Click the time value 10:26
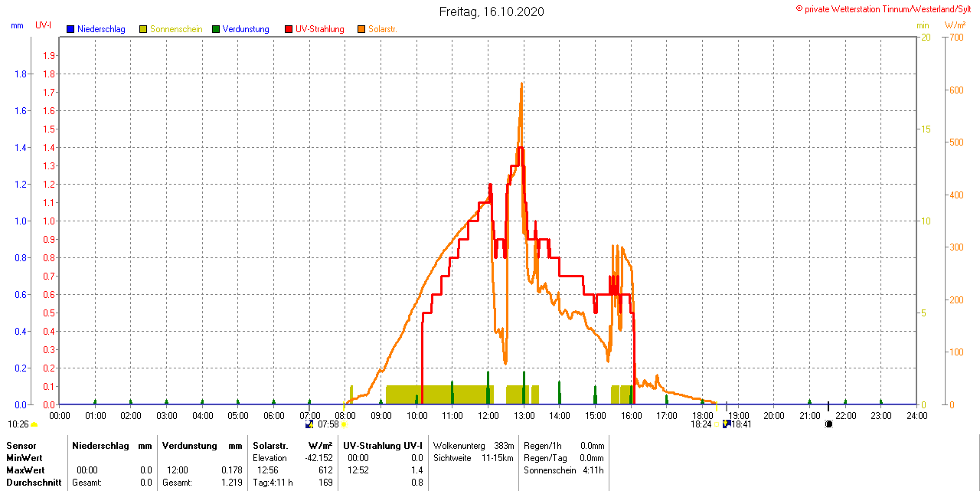Viewport: 980px width, 491px height. point(18,424)
